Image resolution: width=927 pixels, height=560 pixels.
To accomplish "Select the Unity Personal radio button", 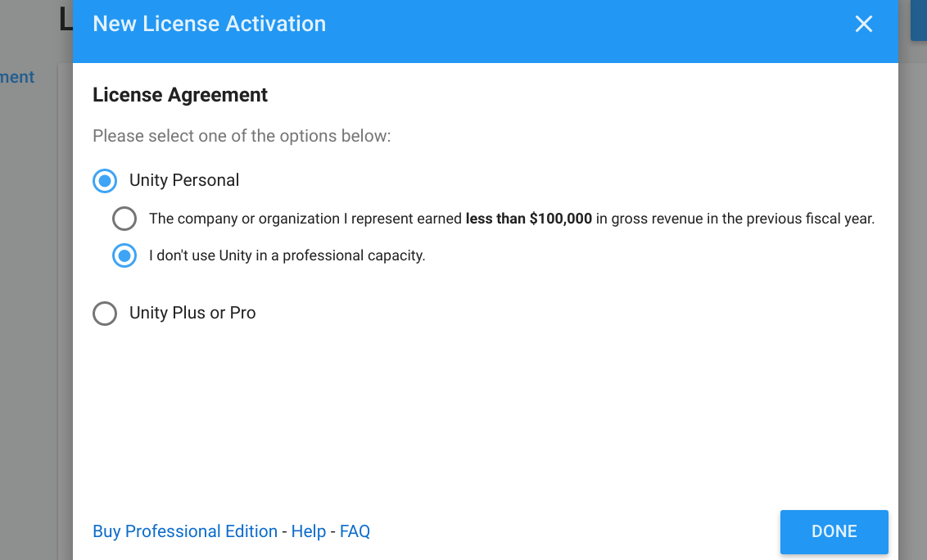I will tap(105, 180).
